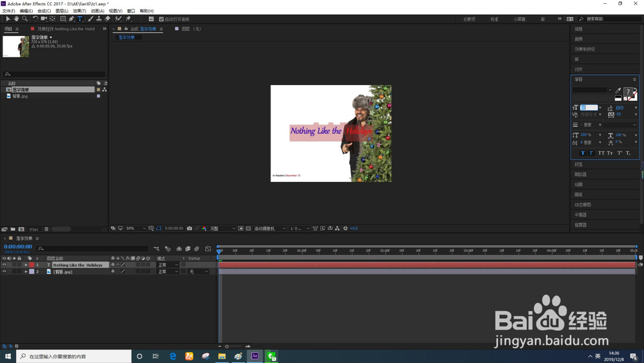The image size is (644, 363).
Task: Click red label color of layer 1
Action: tap(32, 265)
